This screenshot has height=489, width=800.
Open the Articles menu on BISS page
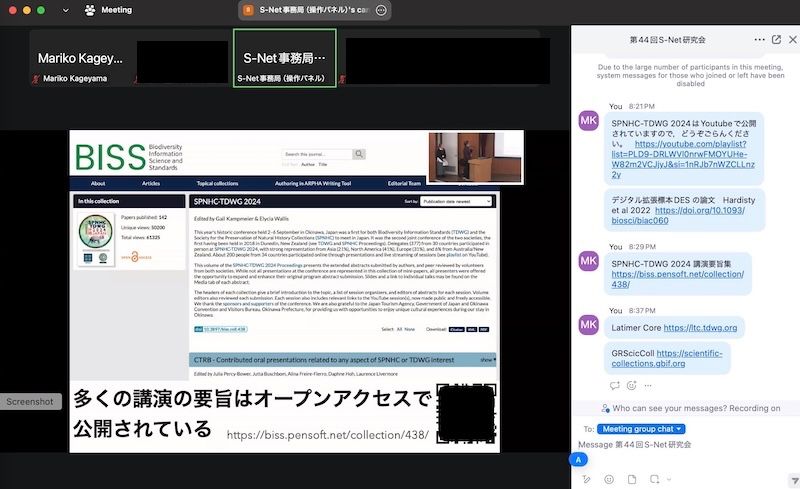pyautogui.click(x=151, y=183)
